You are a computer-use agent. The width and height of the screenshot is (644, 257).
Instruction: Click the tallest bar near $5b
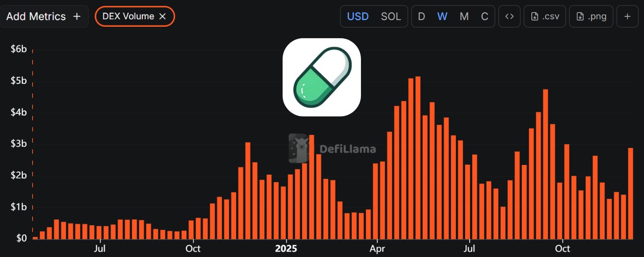point(418,158)
